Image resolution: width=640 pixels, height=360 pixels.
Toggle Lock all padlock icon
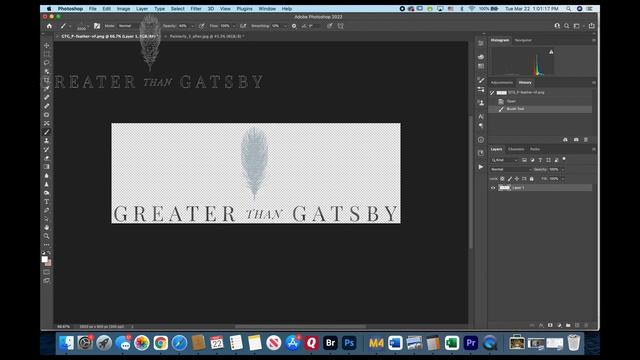pyautogui.click(x=531, y=179)
